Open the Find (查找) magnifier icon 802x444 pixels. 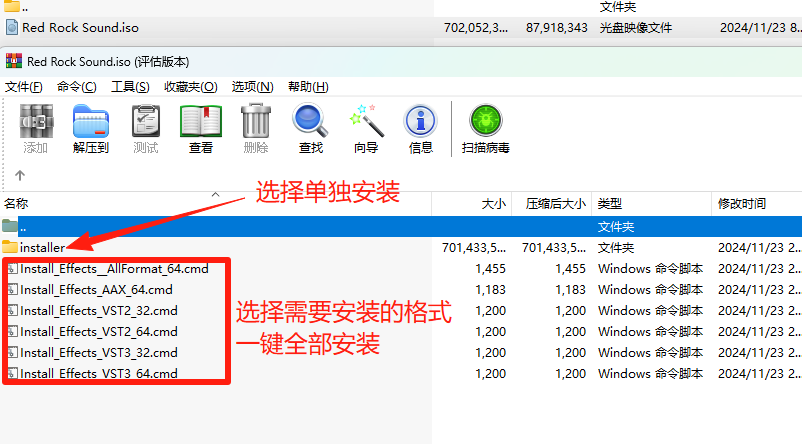click(310, 121)
